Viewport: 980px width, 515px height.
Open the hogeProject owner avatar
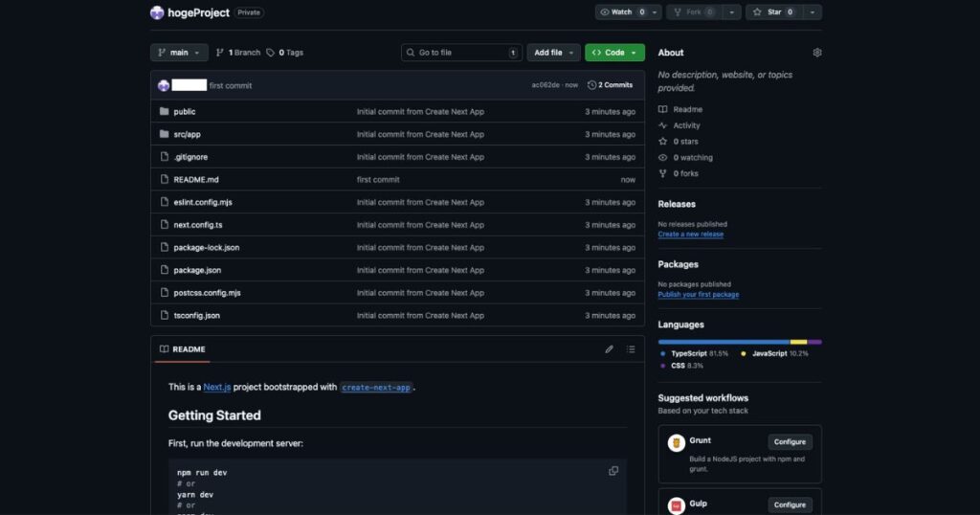pyautogui.click(x=157, y=12)
